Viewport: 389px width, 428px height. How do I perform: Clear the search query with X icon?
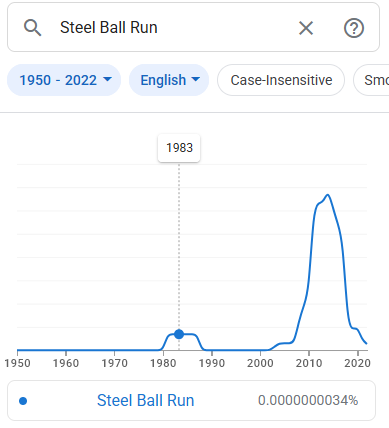pos(306,28)
